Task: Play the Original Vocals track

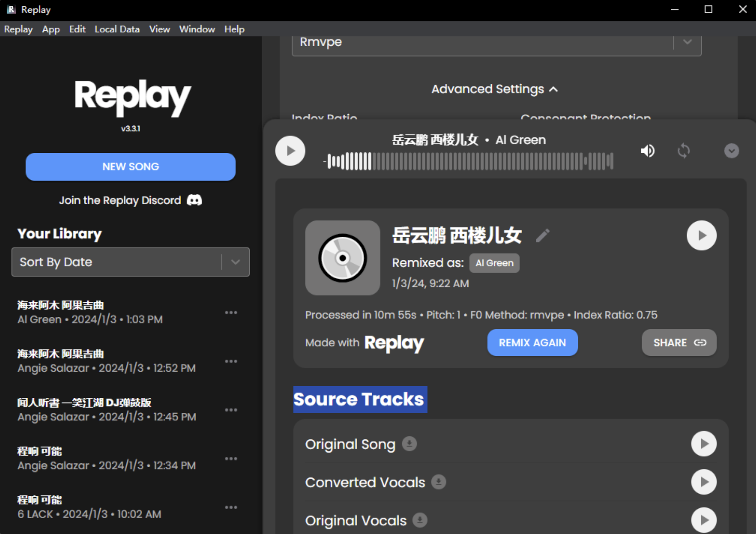Action: [x=704, y=520]
